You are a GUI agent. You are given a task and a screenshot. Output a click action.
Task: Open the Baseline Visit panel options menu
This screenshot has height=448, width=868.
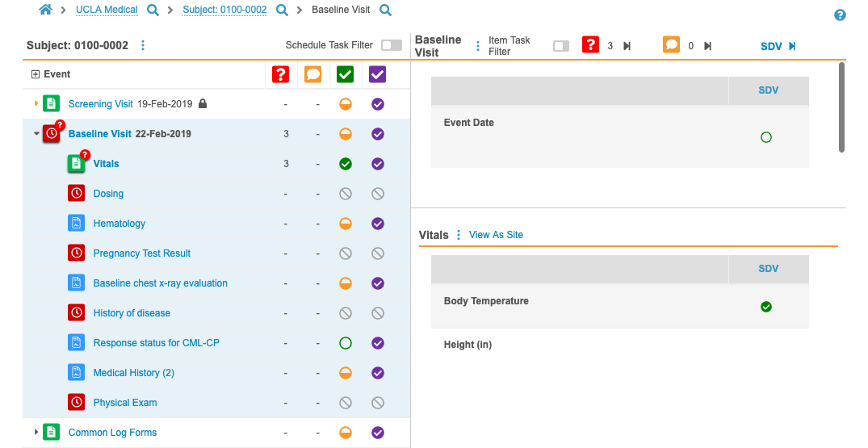pyautogui.click(x=477, y=46)
